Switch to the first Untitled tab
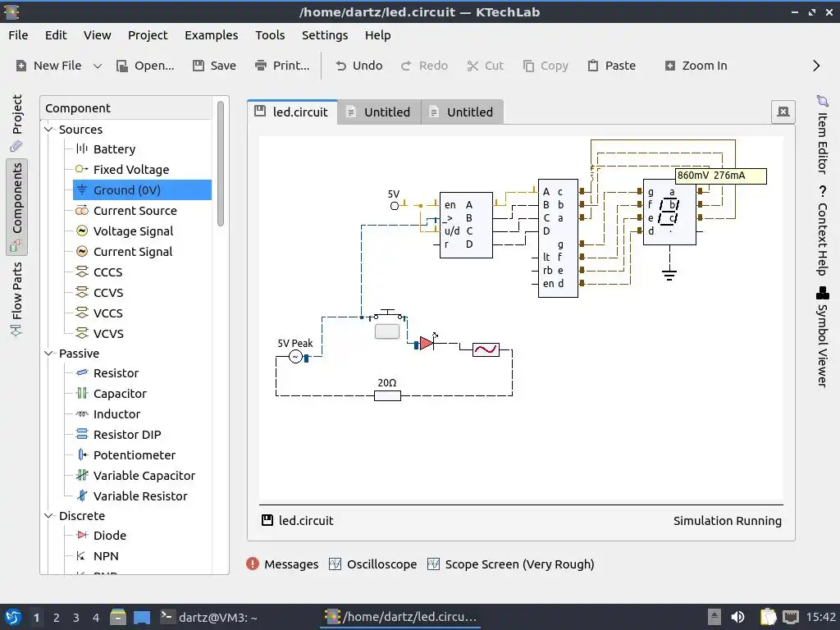 [x=379, y=112]
